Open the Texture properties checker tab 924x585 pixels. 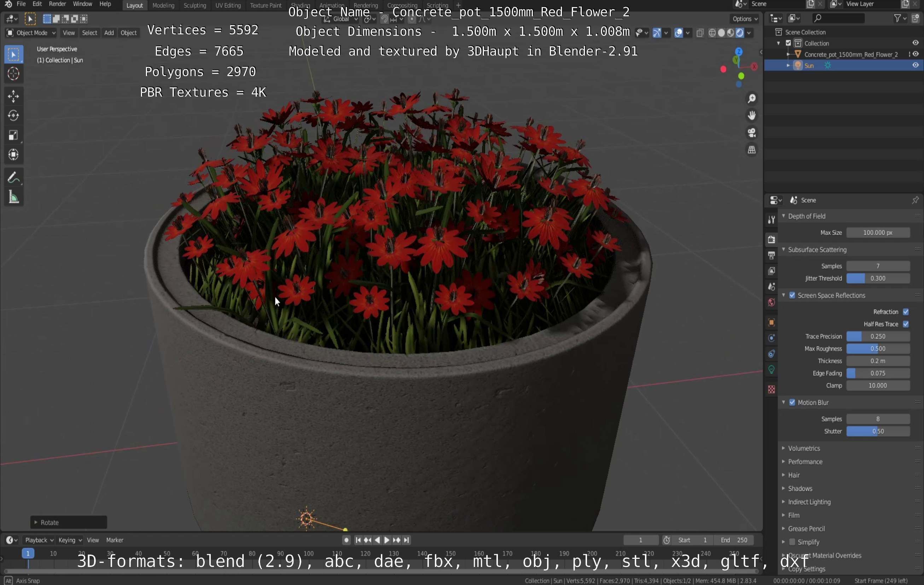click(771, 389)
